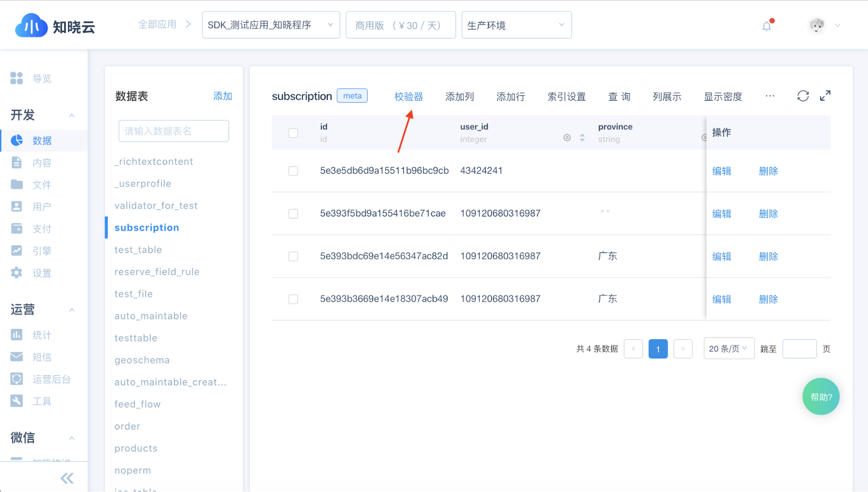Screen dimensions: 868x492
Task: Click the three-dots more options icon
Action: click(x=770, y=96)
